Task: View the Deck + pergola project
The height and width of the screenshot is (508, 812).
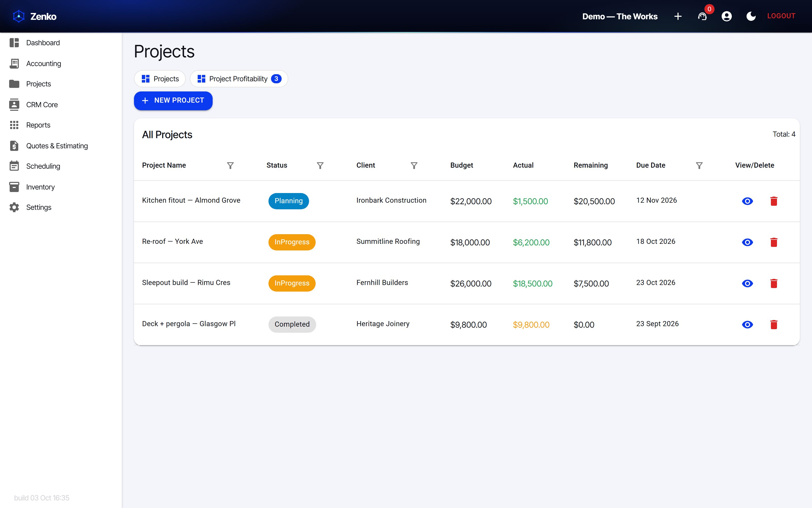Action: (x=747, y=325)
